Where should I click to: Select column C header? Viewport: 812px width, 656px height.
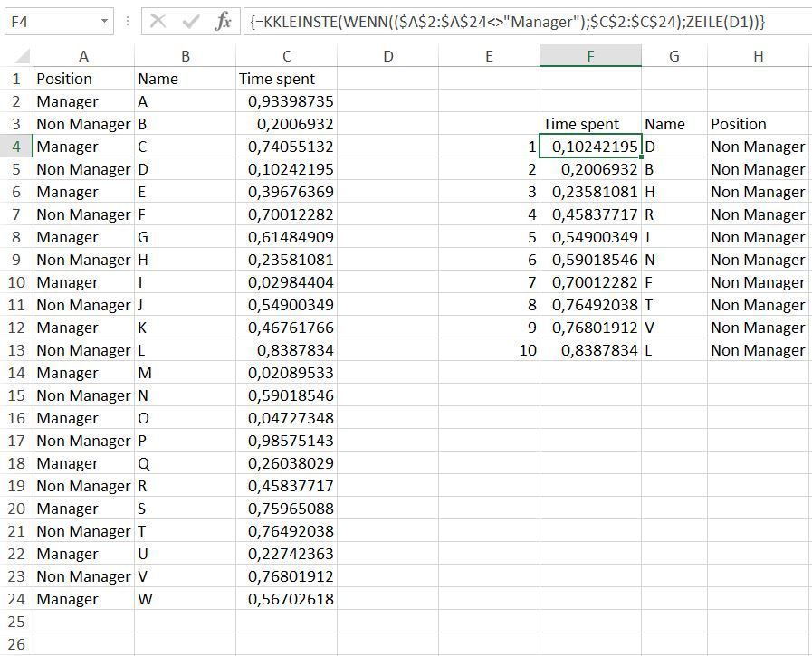286,56
